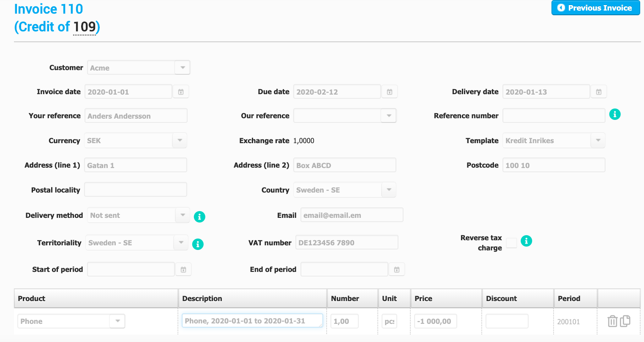This screenshot has width=644, height=342.
Task: Show info about Delivery method
Action: 199,217
